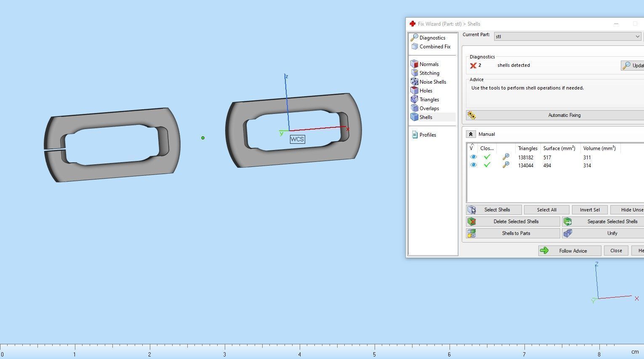This screenshot has width=644, height=359.
Task: Click the closed checkmark of the 517 mm² shell
Action: [x=487, y=157]
